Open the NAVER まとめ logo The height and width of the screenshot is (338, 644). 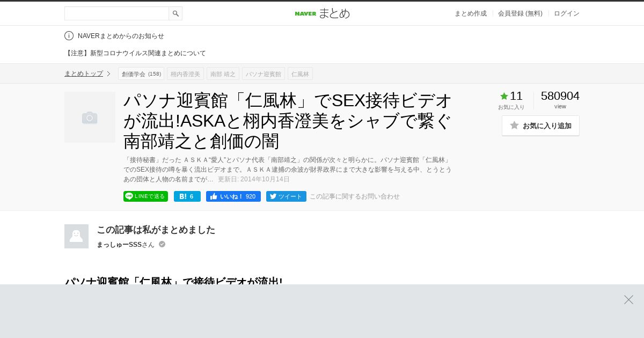click(322, 13)
